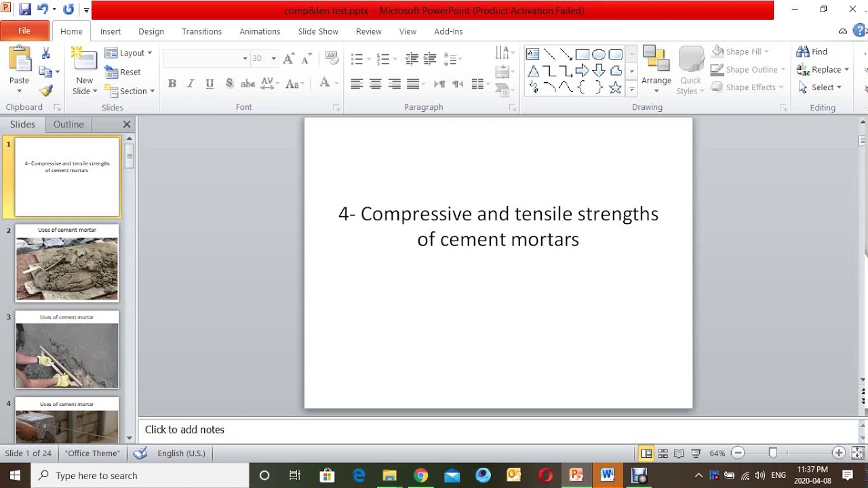Viewport: 868px width, 488px height.
Task: Expand the Select dropdown in Editing
Action: (x=820, y=87)
